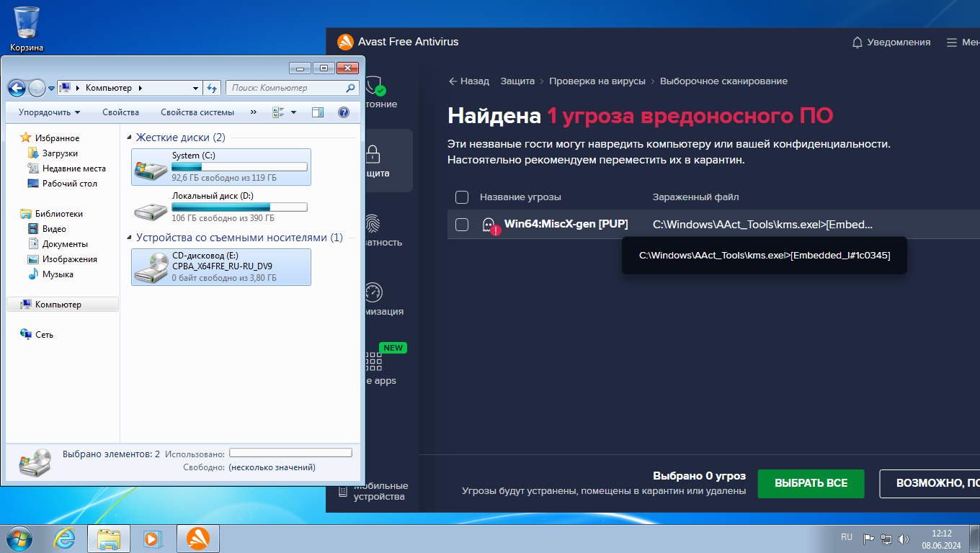Click the RU language indicator in tray

pos(847,537)
